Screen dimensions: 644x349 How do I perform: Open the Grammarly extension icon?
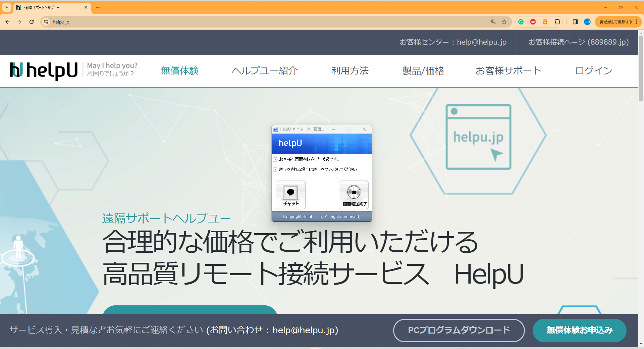pos(521,22)
